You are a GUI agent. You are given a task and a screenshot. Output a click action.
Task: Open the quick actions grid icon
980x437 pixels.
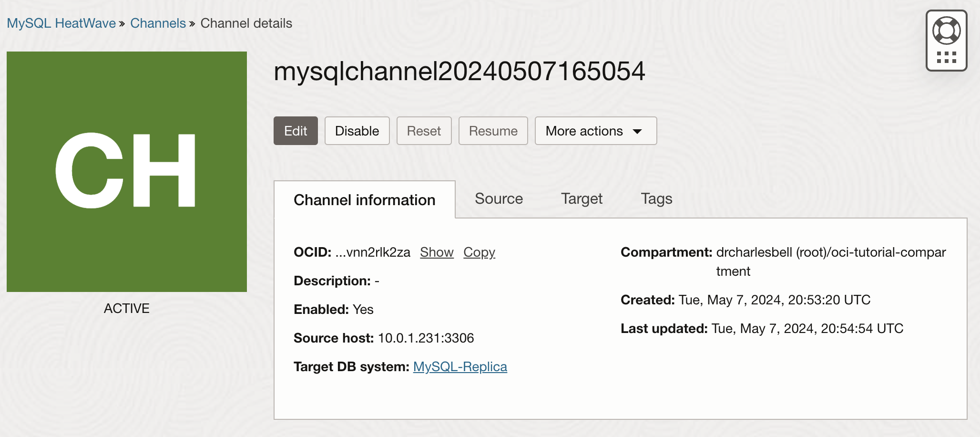tap(946, 56)
